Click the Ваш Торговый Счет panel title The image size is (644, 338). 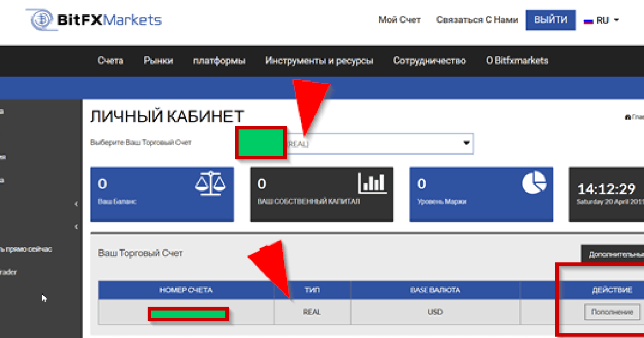point(140,253)
